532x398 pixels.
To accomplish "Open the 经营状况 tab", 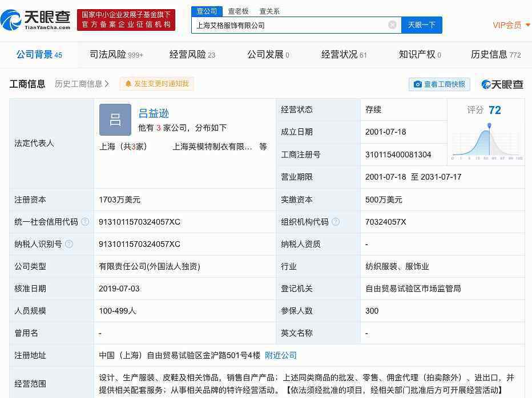I will click(344, 55).
